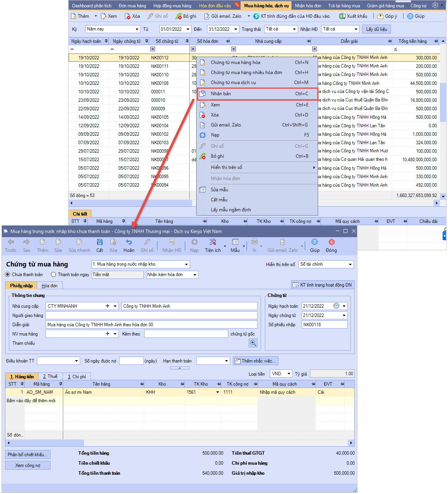
Task: Click the Hoãn undo icon
Action: pyautogui.click(x=129, y=242)
